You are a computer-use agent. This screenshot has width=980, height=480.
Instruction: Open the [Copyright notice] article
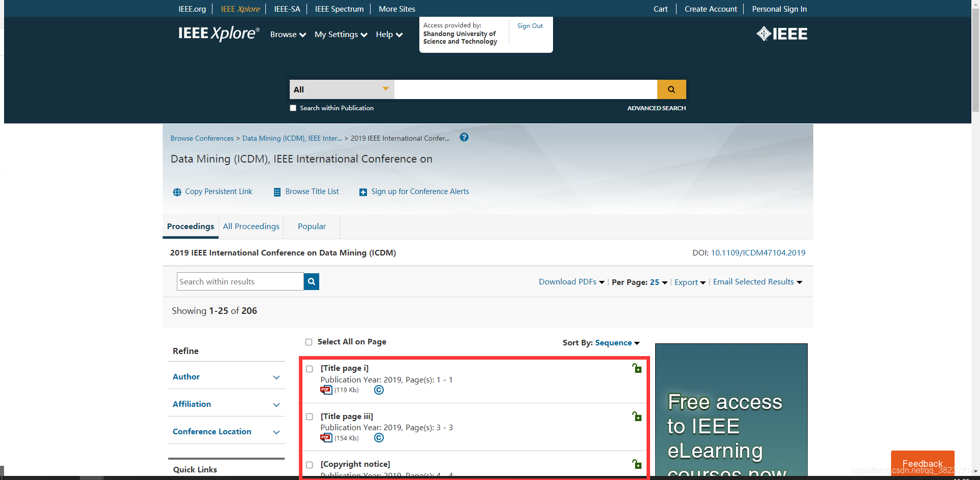click(x=355, y=464)
